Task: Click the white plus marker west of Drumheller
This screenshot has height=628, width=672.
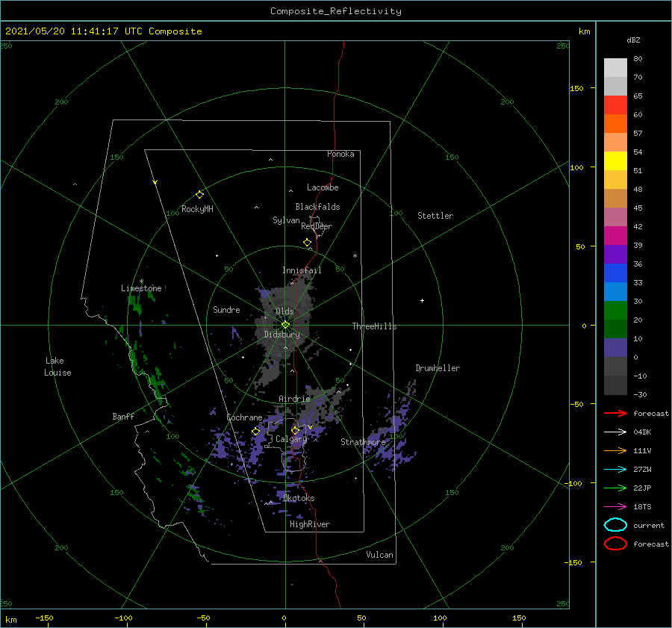Action: 422,300
